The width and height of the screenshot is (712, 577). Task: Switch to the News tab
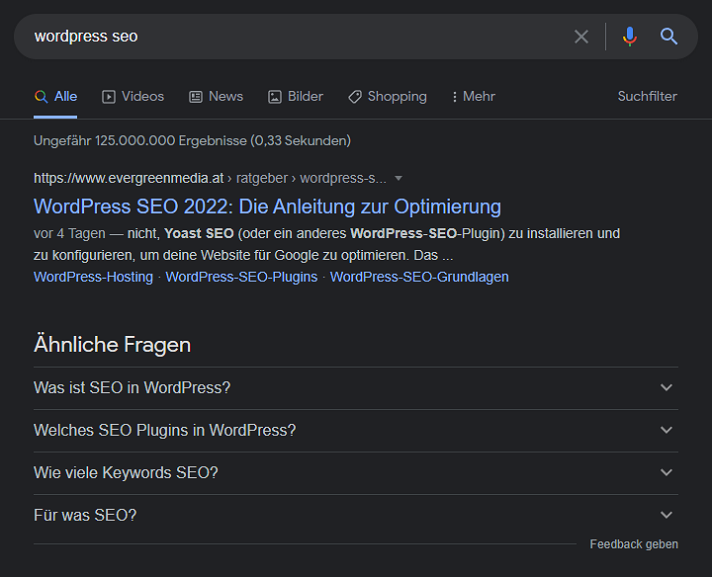[x=216, y=97]
